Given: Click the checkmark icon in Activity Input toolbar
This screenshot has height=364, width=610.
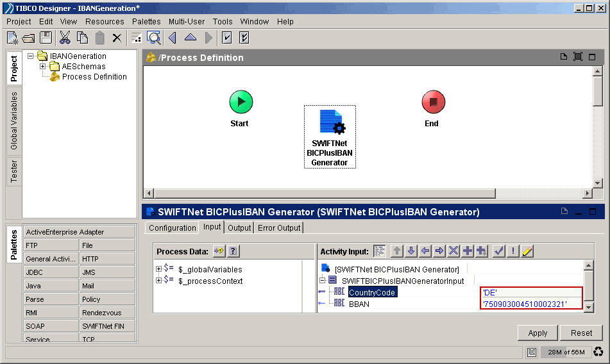Looking at the screenshot, I should [x=499, y=251].
